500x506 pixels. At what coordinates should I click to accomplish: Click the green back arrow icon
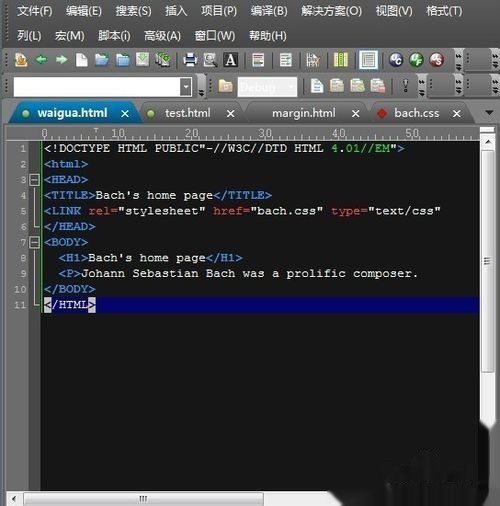[41, 60]
